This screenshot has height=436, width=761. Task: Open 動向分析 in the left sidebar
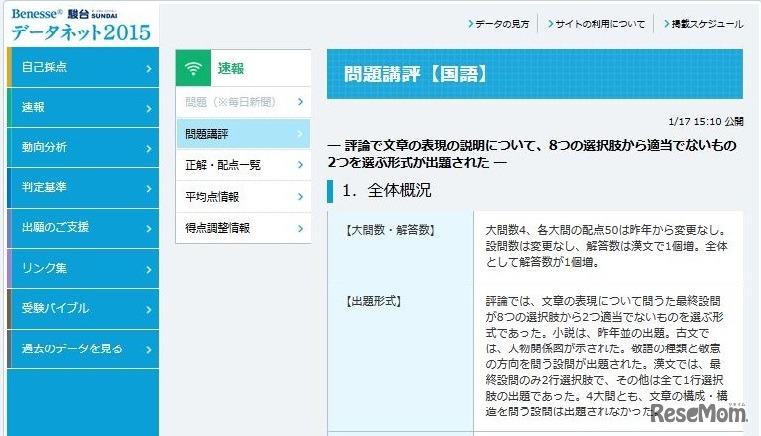[x=83, y=148]
